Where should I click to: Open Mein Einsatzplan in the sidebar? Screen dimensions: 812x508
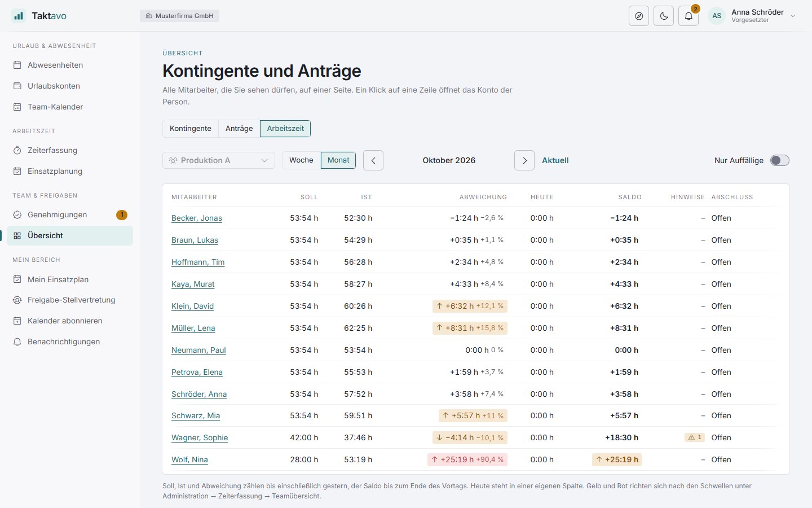point(70,279)
